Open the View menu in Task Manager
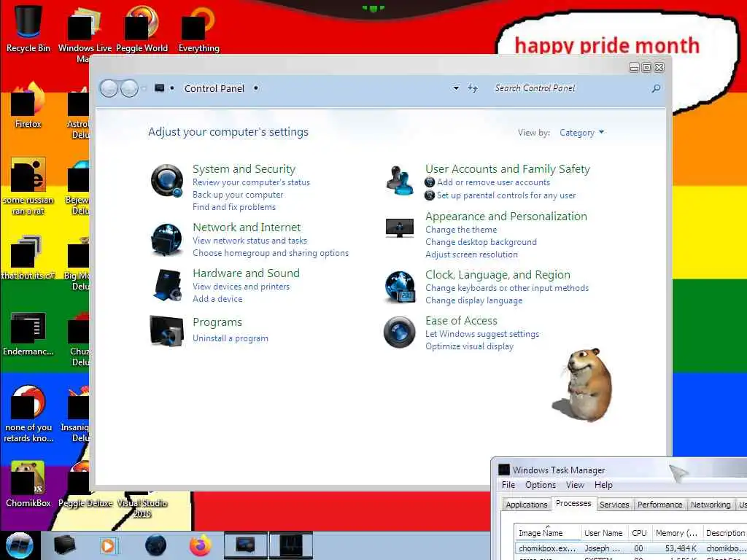 click(x=575, y=485)
